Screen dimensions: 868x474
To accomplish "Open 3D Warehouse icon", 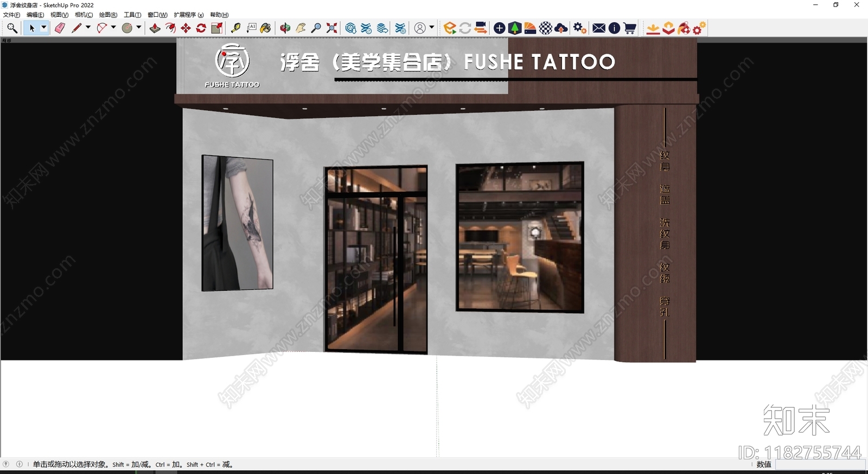I will [351, 28].
